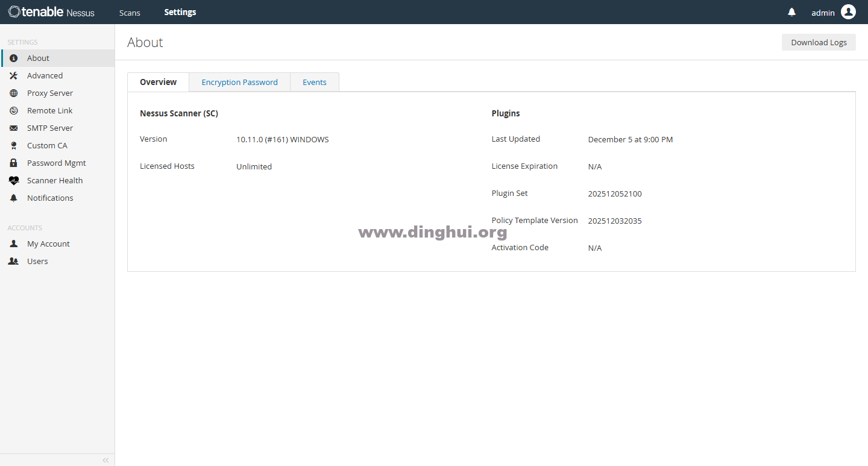Open the admin account dropdown menu
Viewport: 868px width, 466px height.
(823, 13)
